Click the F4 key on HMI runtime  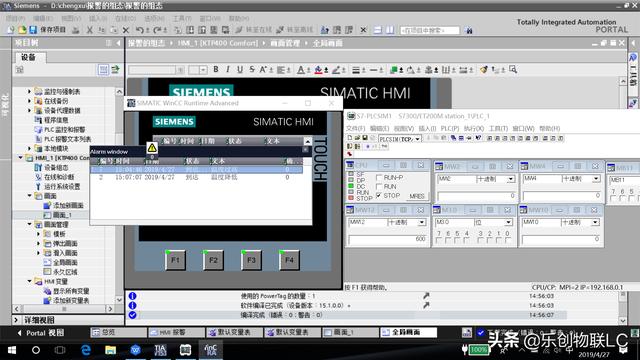point(289,260)
